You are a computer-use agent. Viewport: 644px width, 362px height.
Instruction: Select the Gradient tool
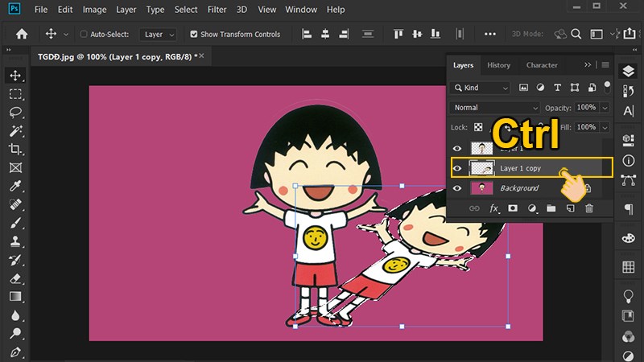point(15,296)
